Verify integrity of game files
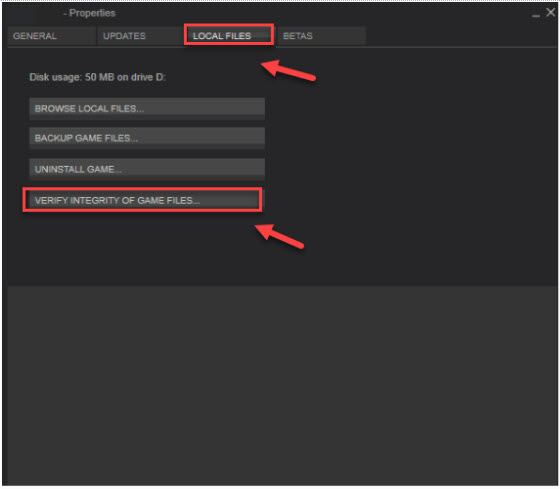Viewport: 560px width, 489px height. tap(142, 200)
